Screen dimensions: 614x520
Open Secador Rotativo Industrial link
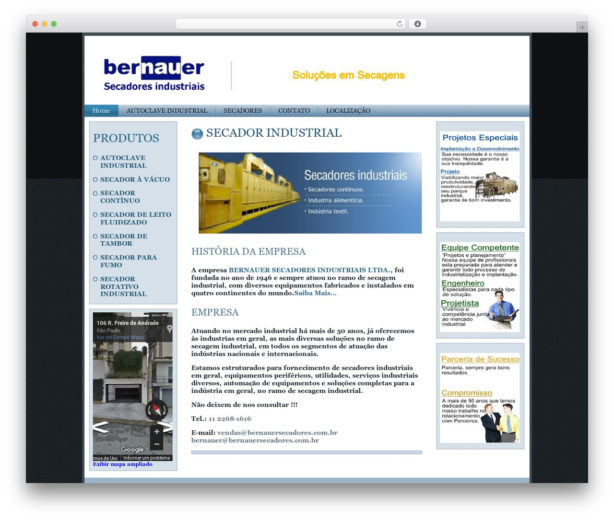point(123,286)
